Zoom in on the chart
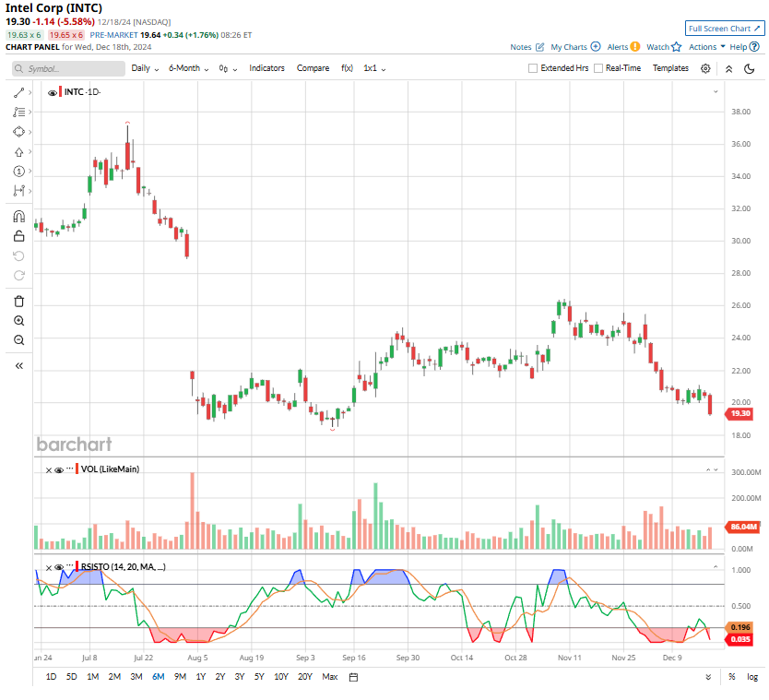Screen dimensions: 769x700 (18, 321)
